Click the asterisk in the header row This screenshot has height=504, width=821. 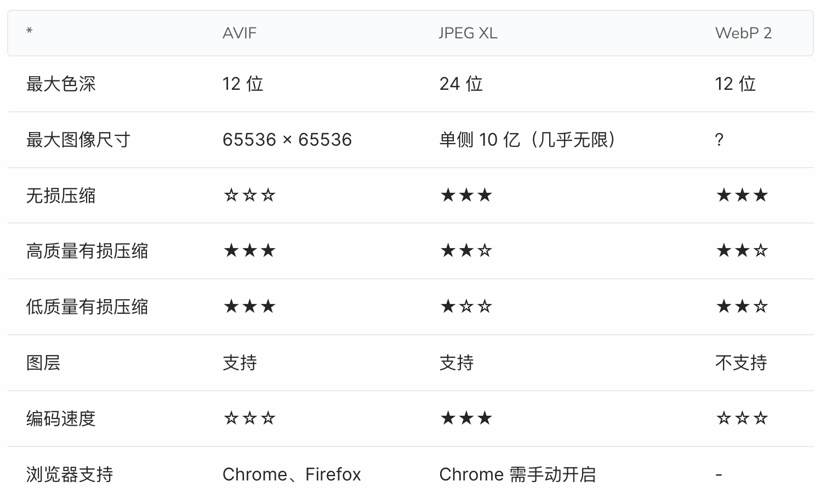coord(30,32)
